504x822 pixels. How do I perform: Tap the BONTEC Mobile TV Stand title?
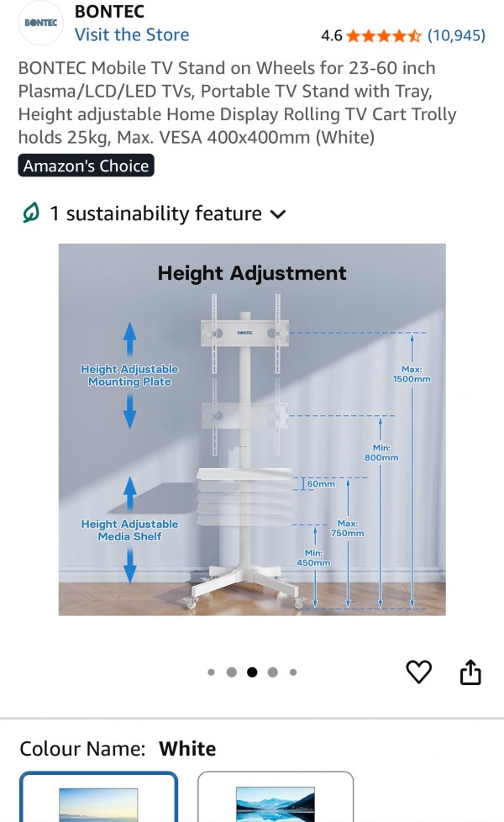[238, 103]
